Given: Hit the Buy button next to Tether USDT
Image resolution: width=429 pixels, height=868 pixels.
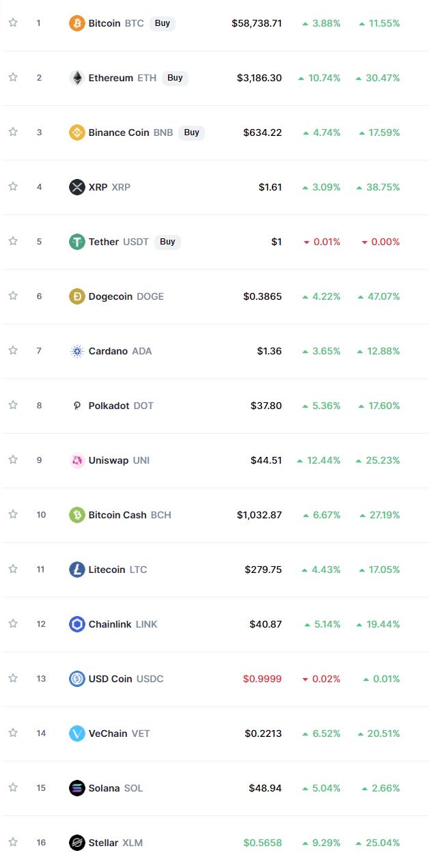Looking at the screenshot, I should coord(167,242).
